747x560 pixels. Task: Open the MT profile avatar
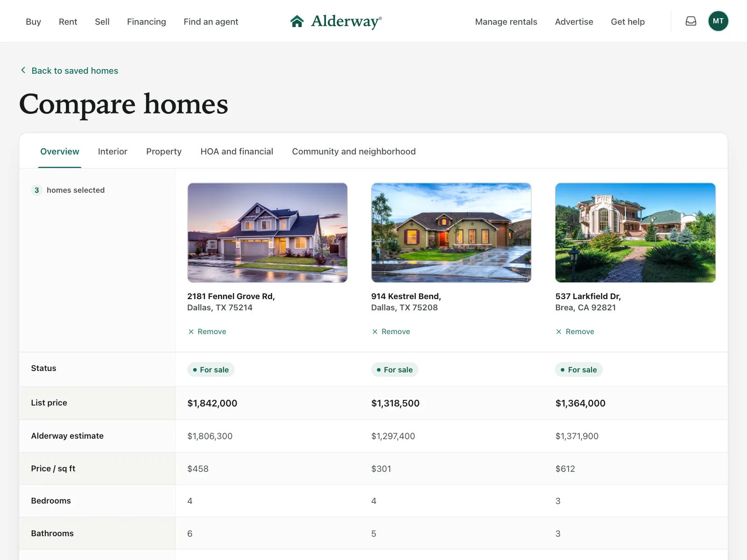coord(718,21)
